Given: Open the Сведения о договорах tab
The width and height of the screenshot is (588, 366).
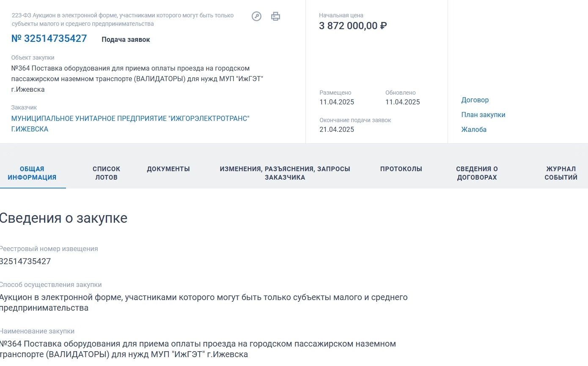Looking at the screenshot, I should (477, 173).
